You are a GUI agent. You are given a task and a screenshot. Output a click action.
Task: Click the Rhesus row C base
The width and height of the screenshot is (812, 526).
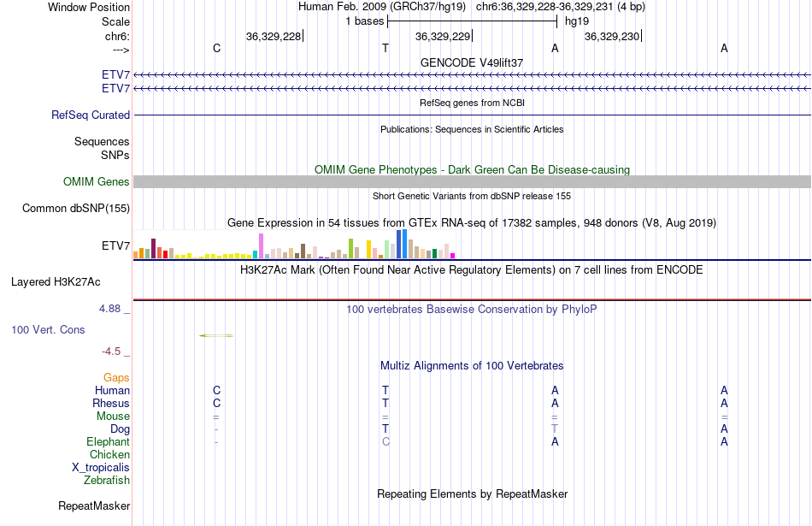click(x=216, y=403)
